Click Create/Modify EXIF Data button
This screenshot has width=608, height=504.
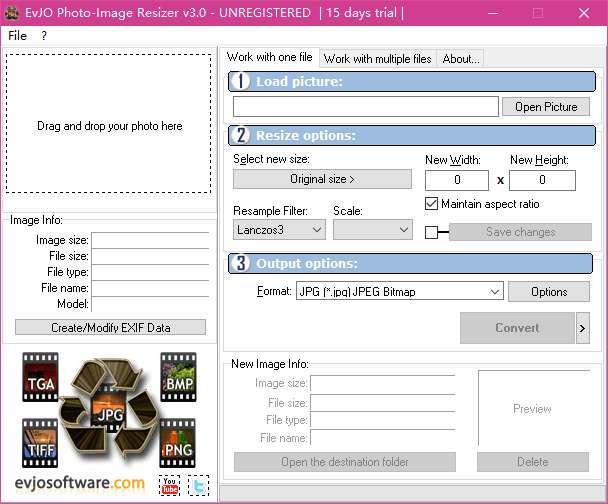click(x=111, y=328)
